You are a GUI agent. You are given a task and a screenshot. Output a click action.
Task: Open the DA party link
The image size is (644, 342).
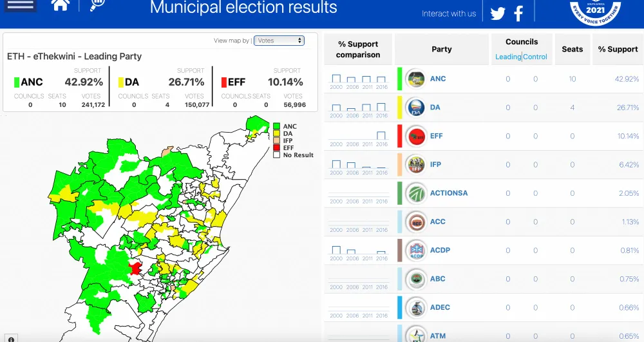pos(435,108)
